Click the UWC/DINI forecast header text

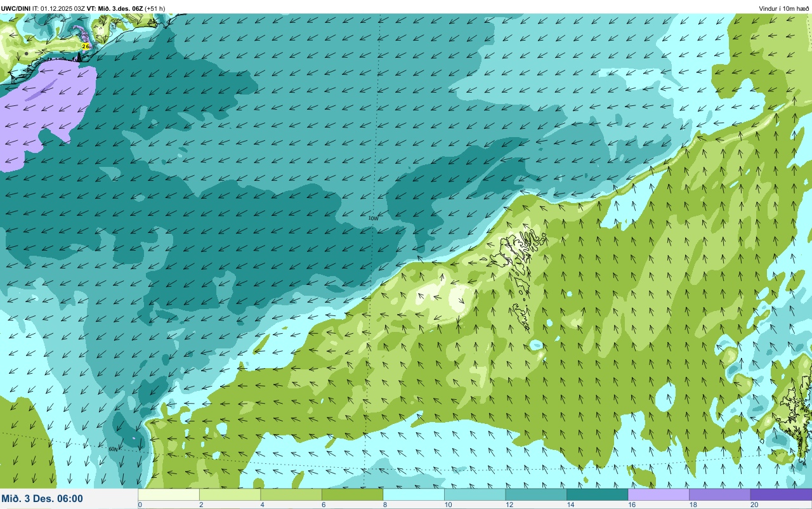click(x=83, y=8)
